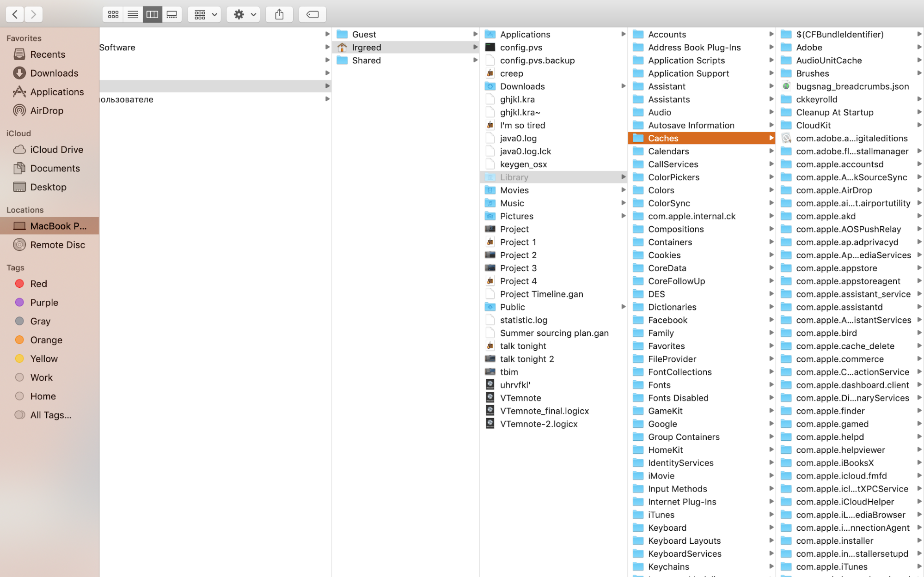Expand the Public folder arrow
This screenshot has height=577, width=924.
(x=623, y=307)
